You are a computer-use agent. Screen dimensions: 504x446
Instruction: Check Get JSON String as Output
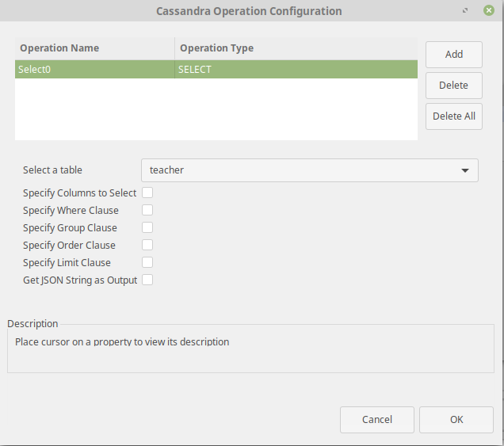pyautogui.click(x=147, y=280)
